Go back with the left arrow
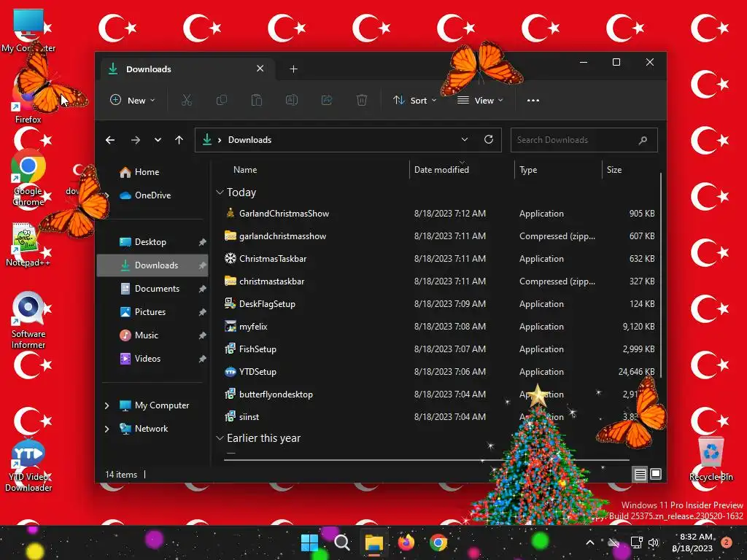This screenshot has width=747, height=560. [110, 140]
